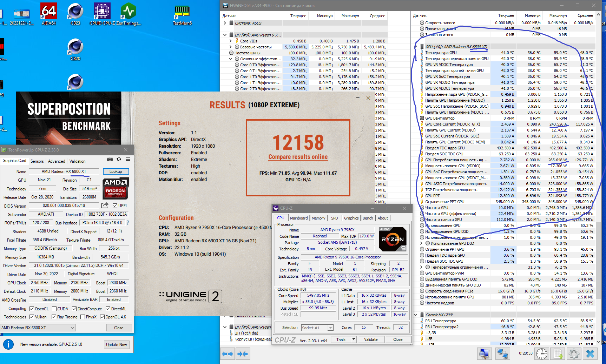This screenshot has width=606, height=364.
Task: Open HWiNFO sensor settings gear icon
Action: pos(574,354)
